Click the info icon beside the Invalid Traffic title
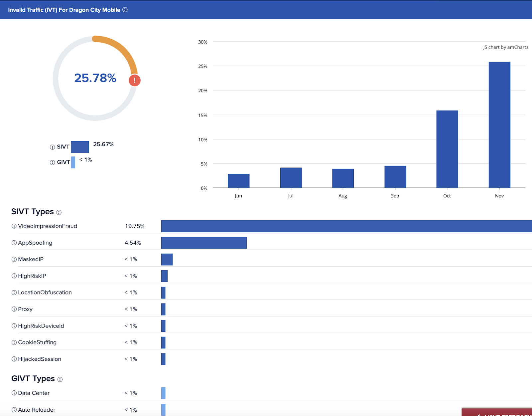 coord(125,10)
